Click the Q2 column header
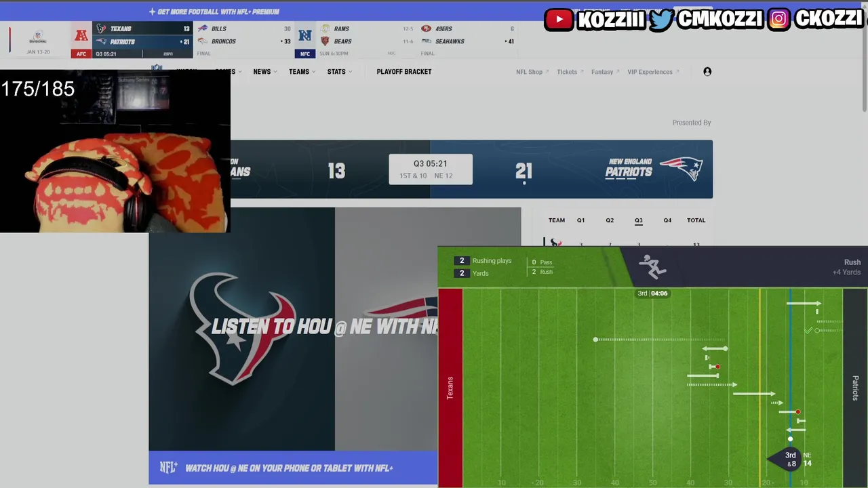Viewport: 868px width, 488px height. [610, 220]
